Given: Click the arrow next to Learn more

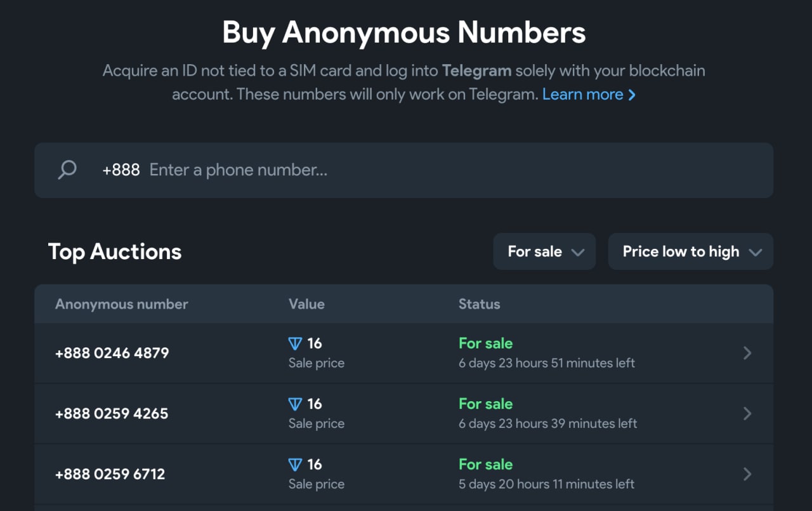Looking at the screenshot, I should (632, 95).
